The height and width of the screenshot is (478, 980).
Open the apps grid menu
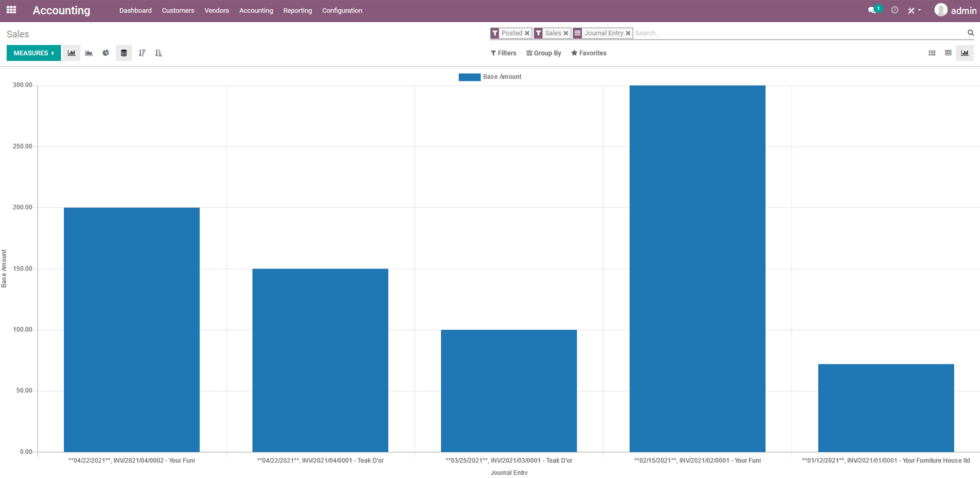tap(11, 10)
